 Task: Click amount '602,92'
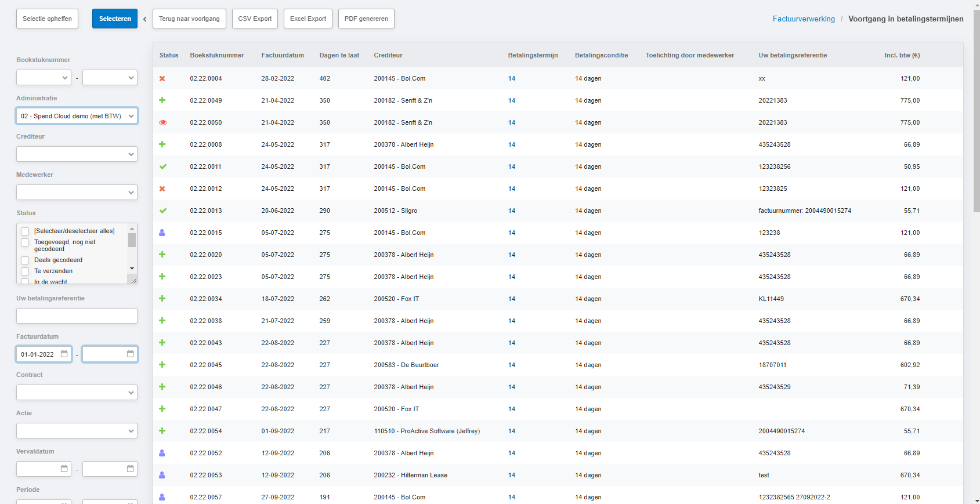(x=910, y=365)
